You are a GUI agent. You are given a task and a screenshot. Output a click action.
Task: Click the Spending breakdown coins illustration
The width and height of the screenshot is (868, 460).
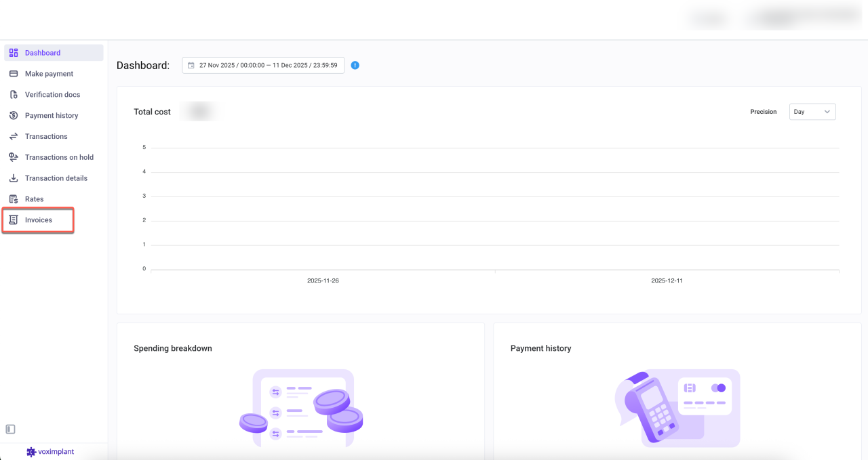[301, 409]
